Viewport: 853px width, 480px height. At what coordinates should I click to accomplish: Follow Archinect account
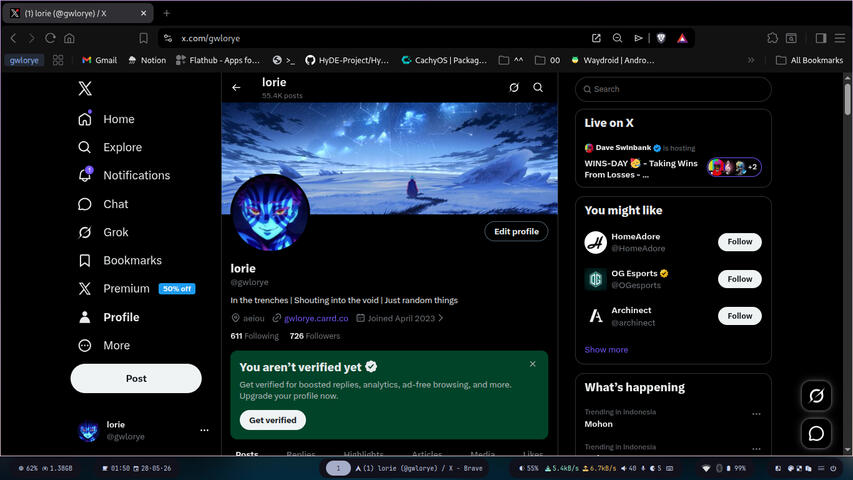[739, 316]
